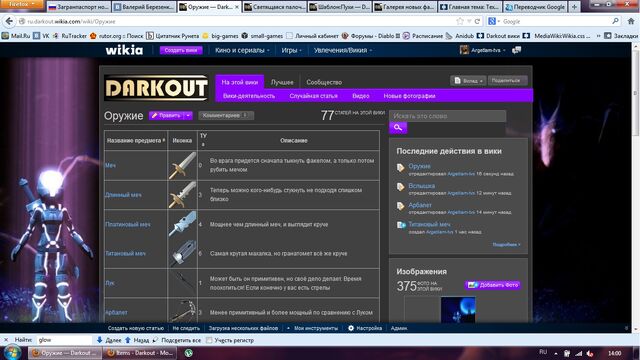640x360 pixels.
Task: Expand the Кино и сериалы menu
Action: [242, 50]
